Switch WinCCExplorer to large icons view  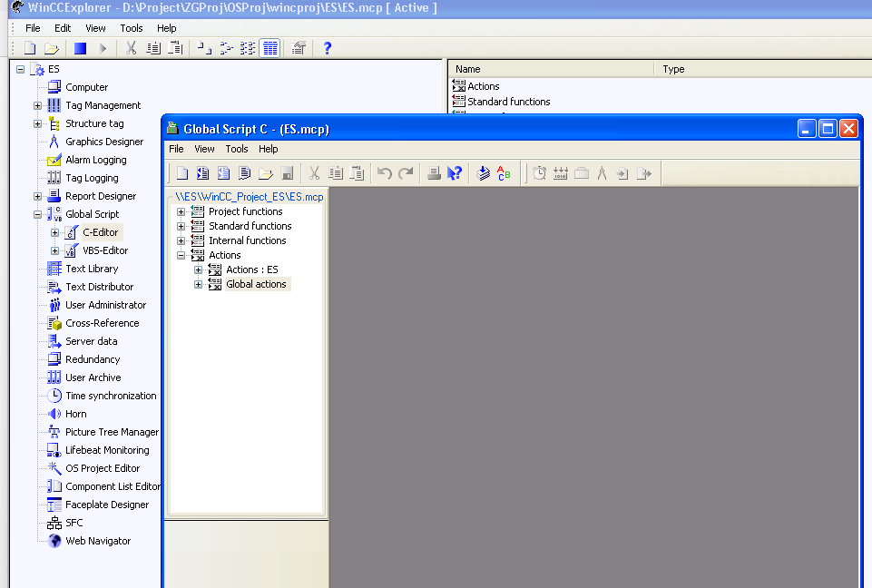(x=204, y=48)
